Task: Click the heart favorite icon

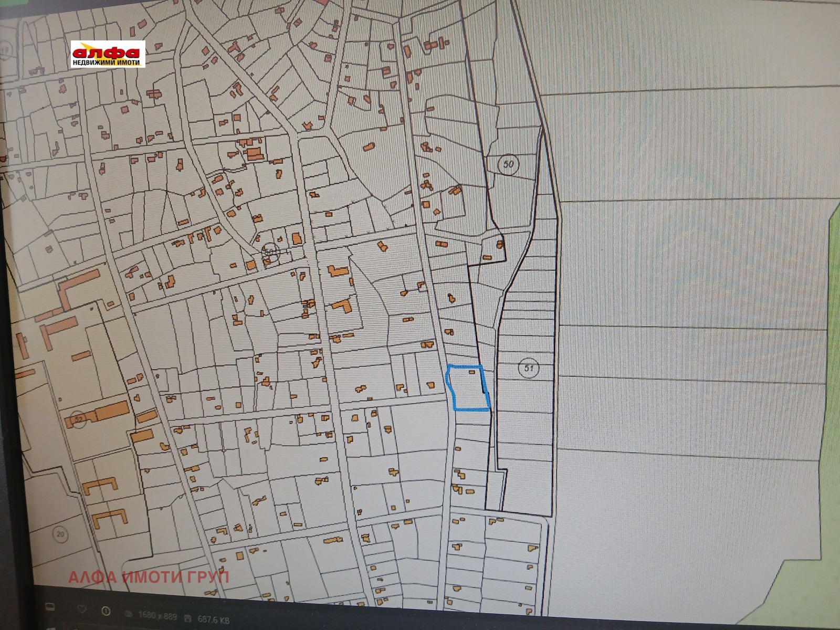Action: coord(81,610)
